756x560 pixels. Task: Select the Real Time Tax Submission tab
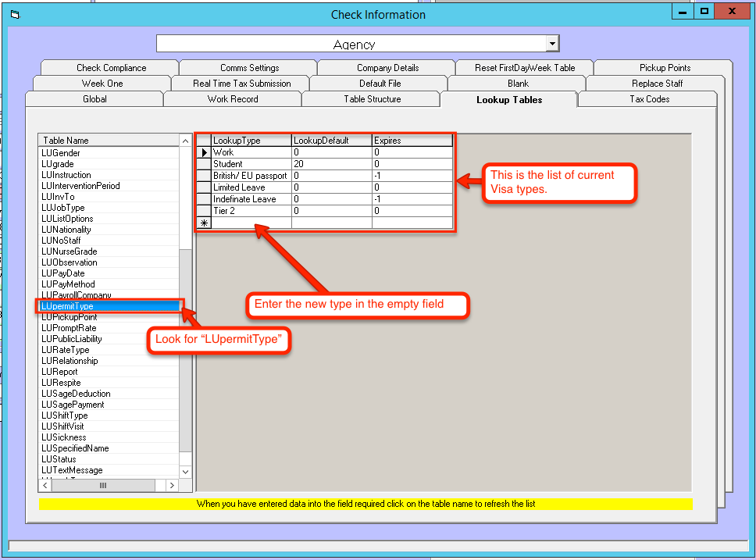click(241, 84)
